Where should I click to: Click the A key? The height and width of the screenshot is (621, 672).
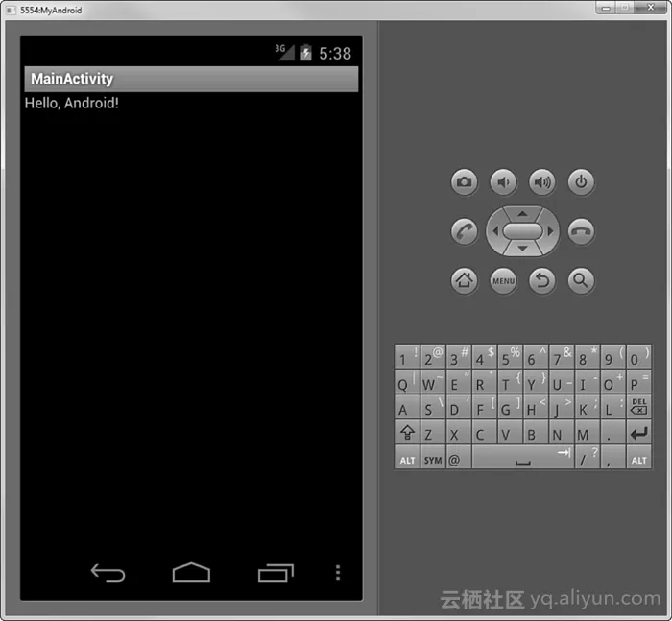pos(407,407)
